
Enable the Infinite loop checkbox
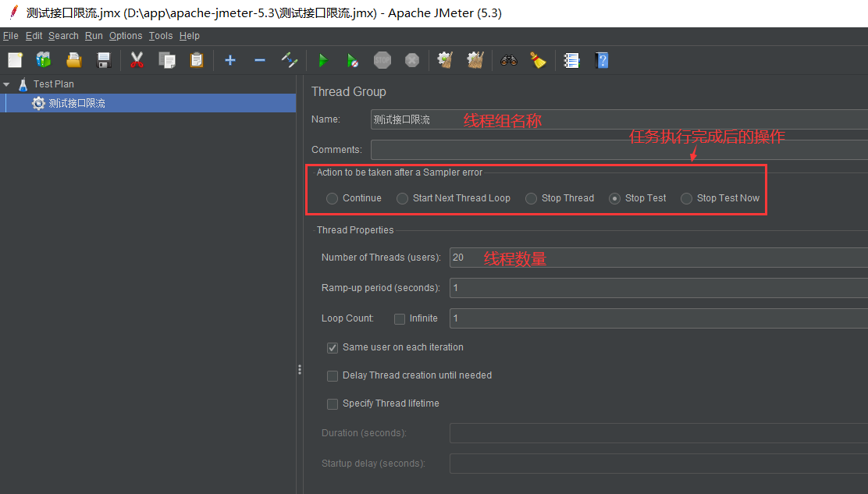point(400,318)
